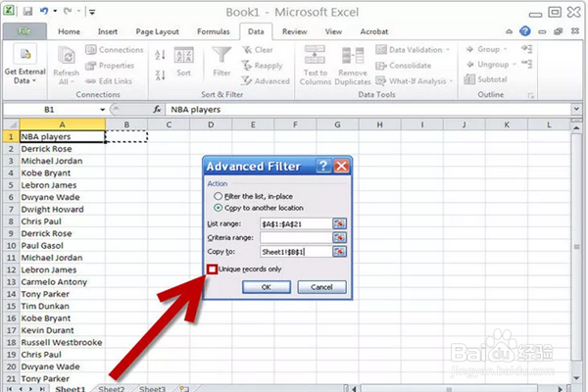
Task: Click the Properties ribbon item
Action: point(110,66)
